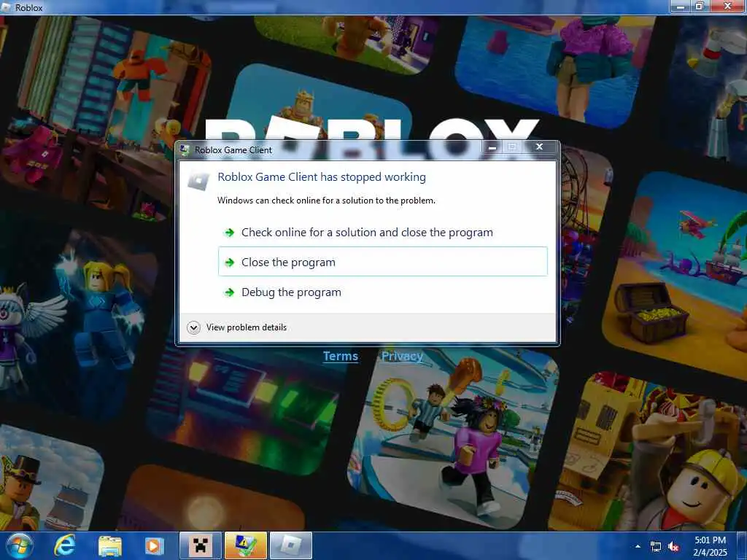
Task: Minimize the main Roblox window
Action: pyautogui.click(x=681, y=6)
